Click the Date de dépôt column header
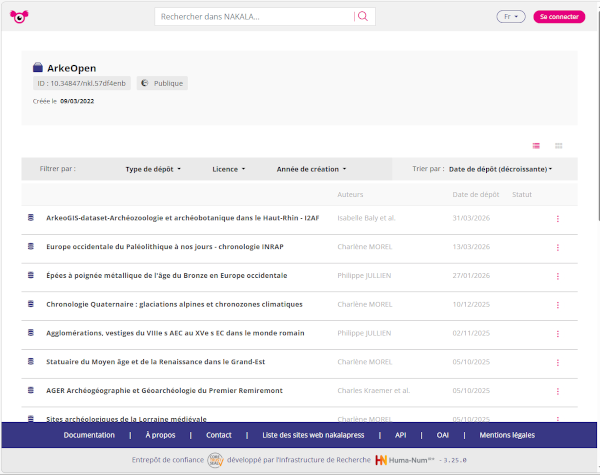This screenshot has height=475, width=600. coord(476,194)
